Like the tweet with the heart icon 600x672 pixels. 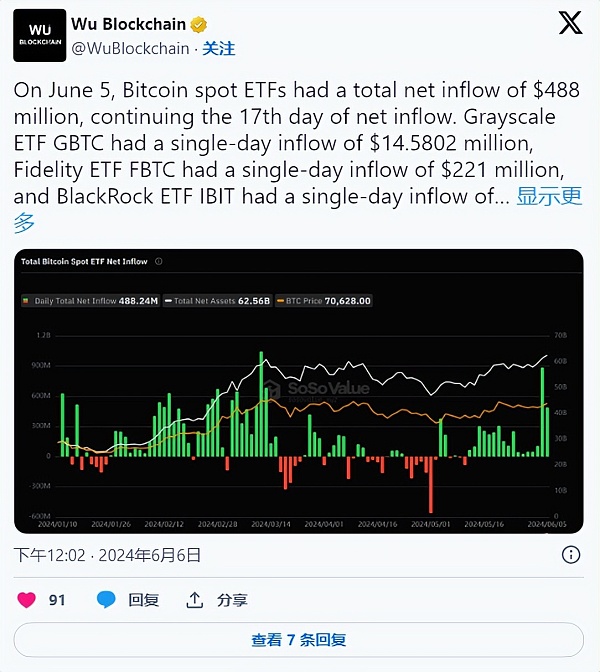pos(27,600)
